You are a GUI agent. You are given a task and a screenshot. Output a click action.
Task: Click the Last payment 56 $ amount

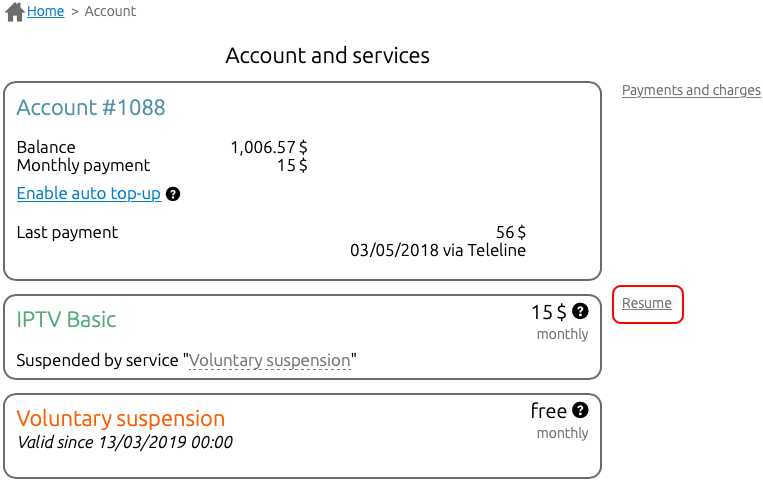pos(510,232)
